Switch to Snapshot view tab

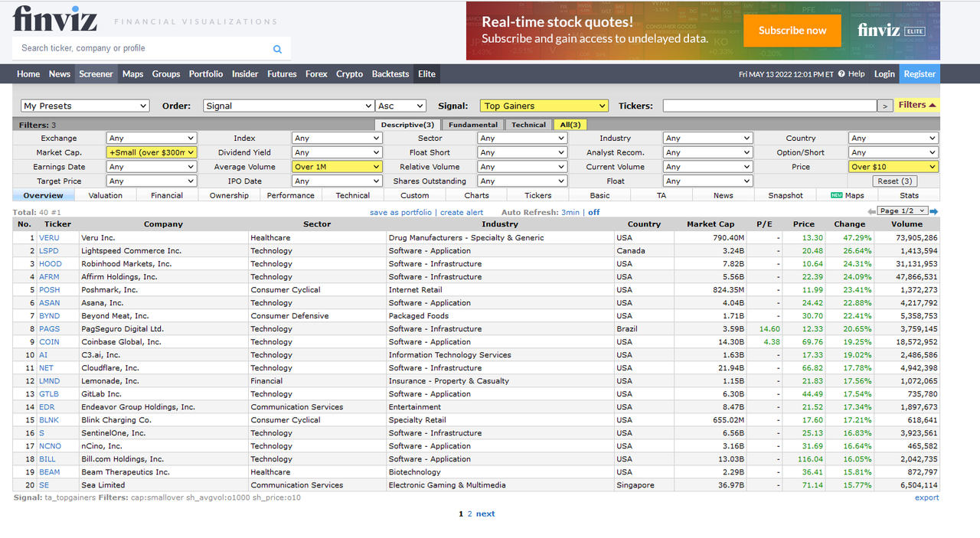pyautogui.click(x=786, y=196)
